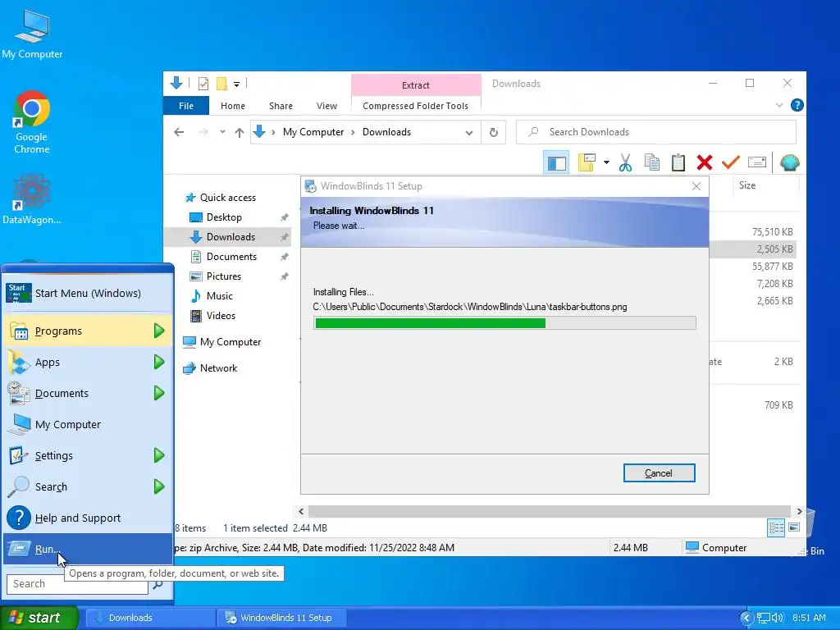The height and width of the screenshot is (630, 840).
Task: Expand Documents submenu in start menu
Action: click(x=87, y=393)
